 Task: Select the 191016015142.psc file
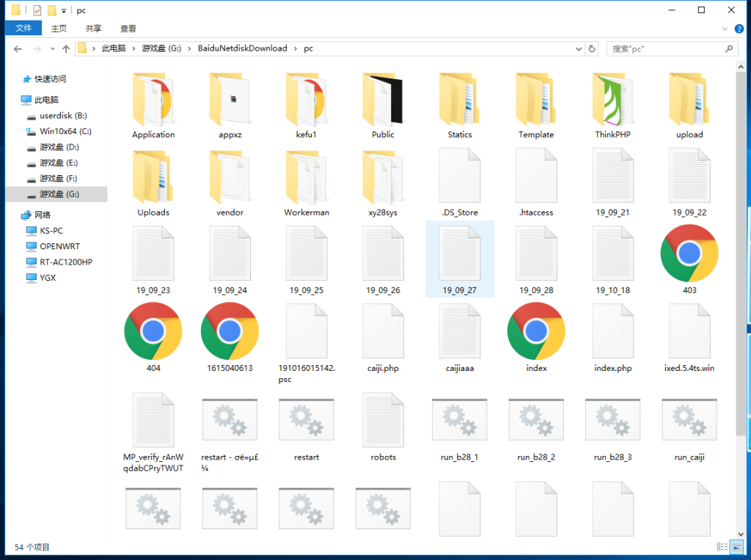[307, 344]
